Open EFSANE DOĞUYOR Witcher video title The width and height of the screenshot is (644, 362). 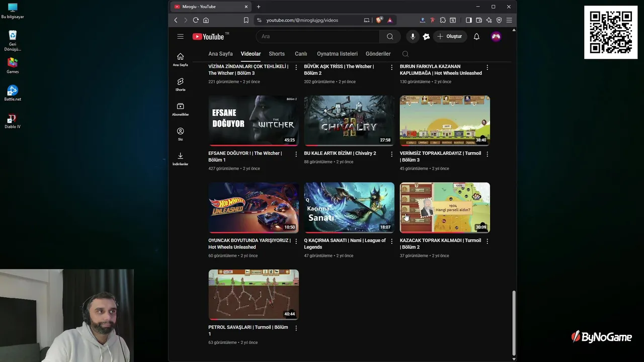point(245,156)
